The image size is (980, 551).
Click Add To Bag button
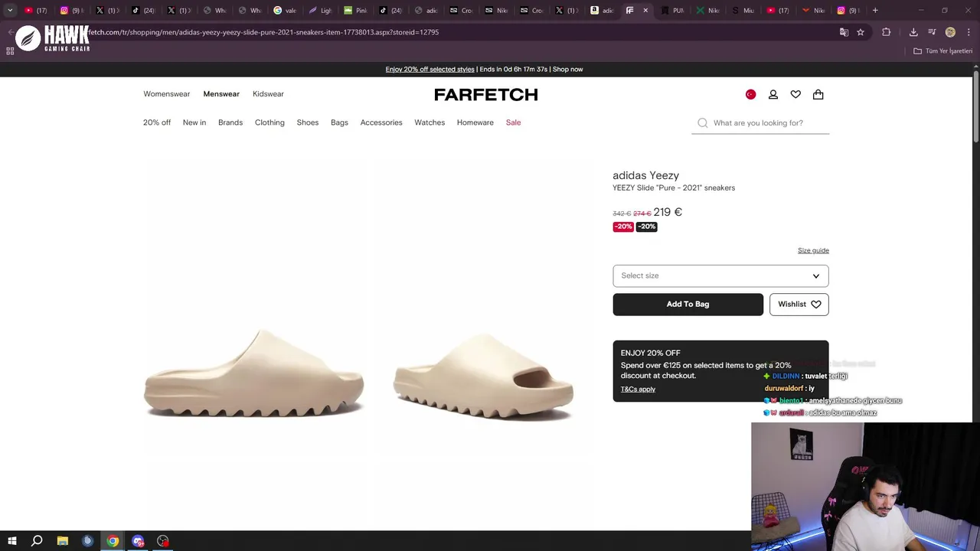click(688, 304)
